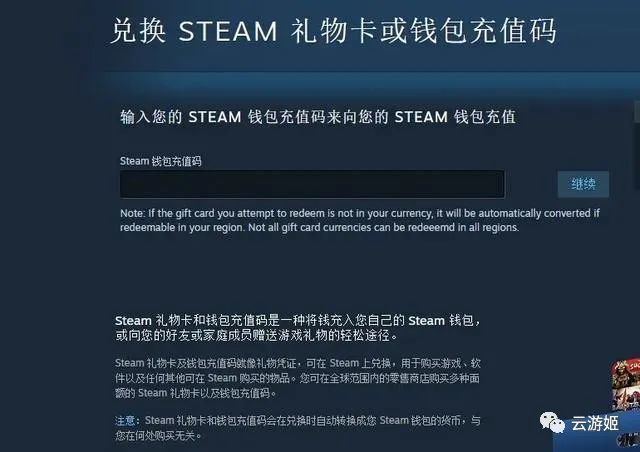Click the English note starting with Note: If the gift card

click(360, 220)
